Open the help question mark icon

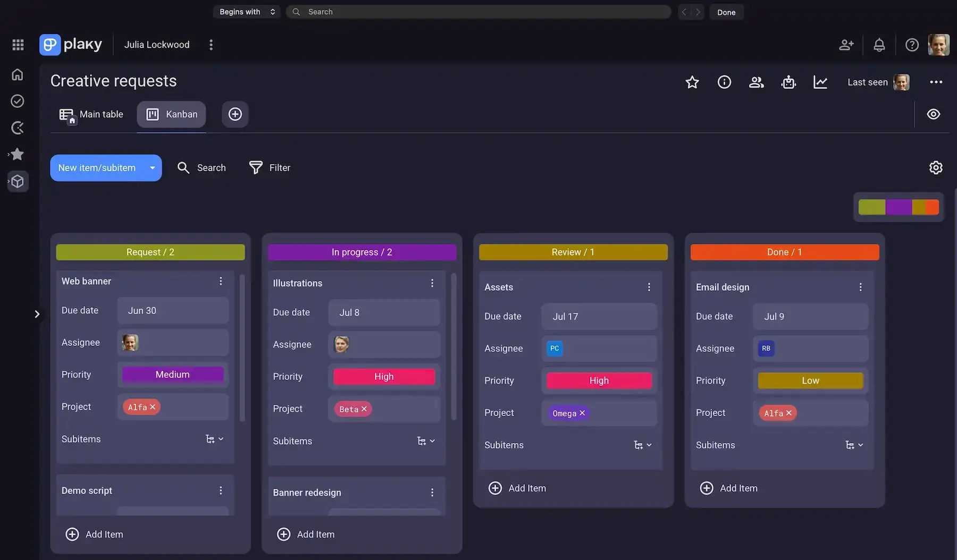912,45
